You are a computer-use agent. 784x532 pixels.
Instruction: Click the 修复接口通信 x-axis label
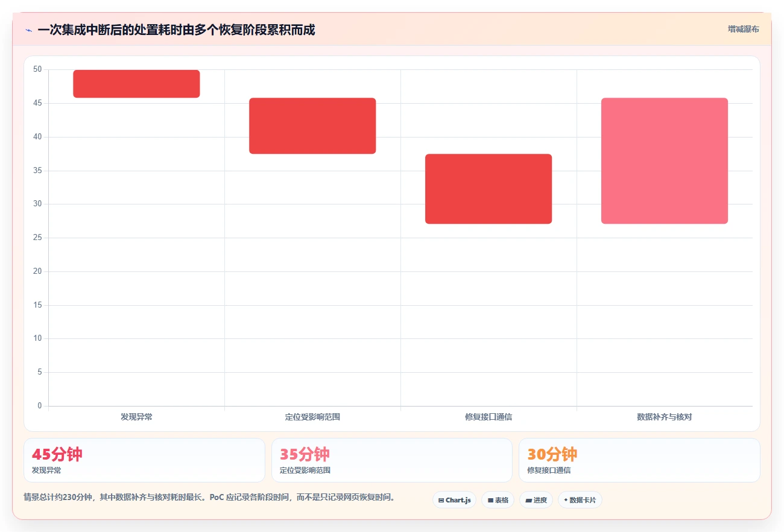point(488,417)
